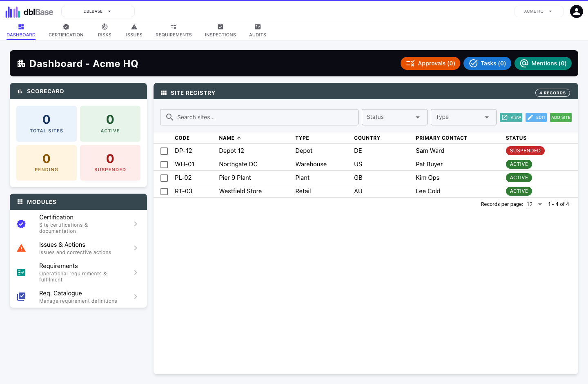This screenshot has height=384, width=588.
Task: Click the Certification module verified badge icon
Action: click(21, 224)
